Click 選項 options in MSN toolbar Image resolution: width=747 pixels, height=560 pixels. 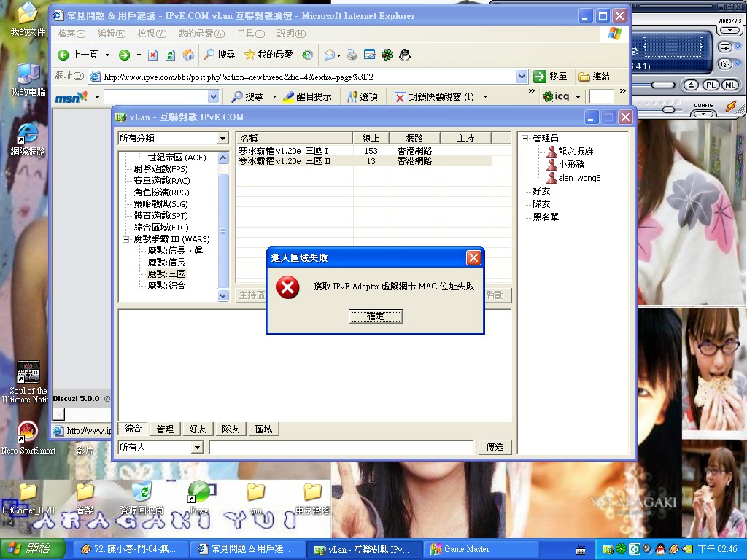(x=363, y=97)
